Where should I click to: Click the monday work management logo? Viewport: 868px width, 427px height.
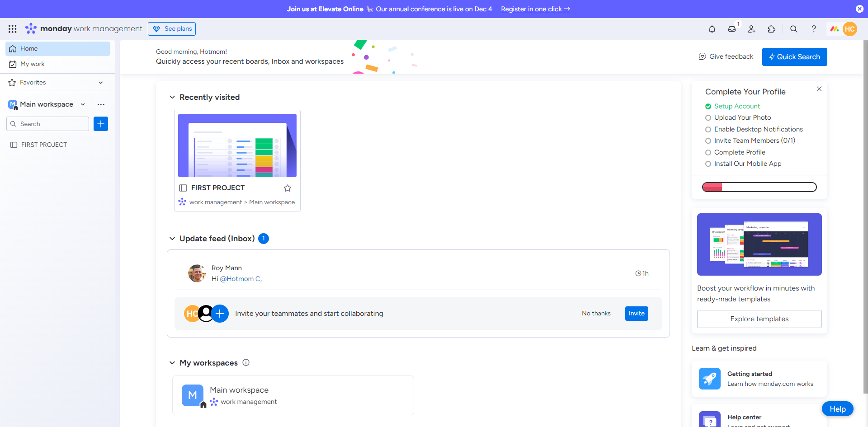84,29
